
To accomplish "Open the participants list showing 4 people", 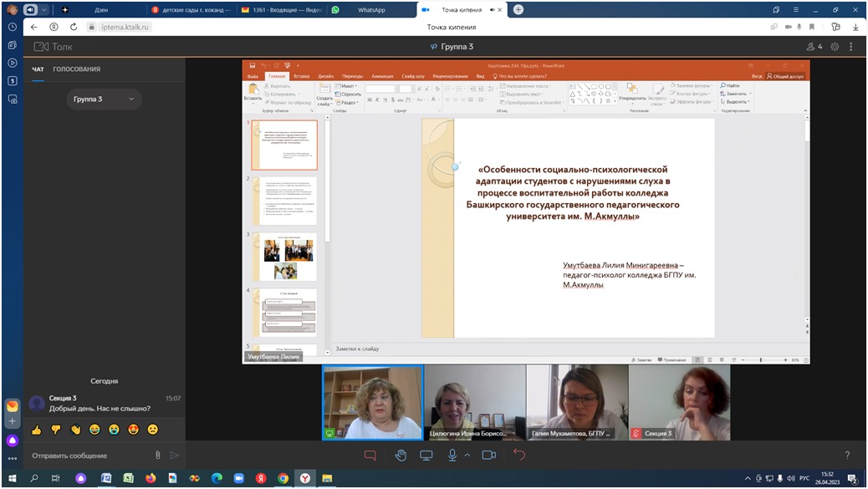I will click(814, 47).
